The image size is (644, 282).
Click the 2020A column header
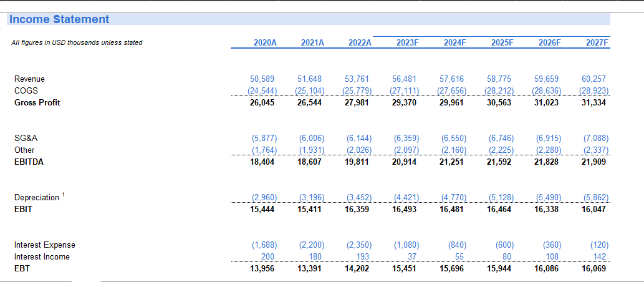click(x=265, y=43)
